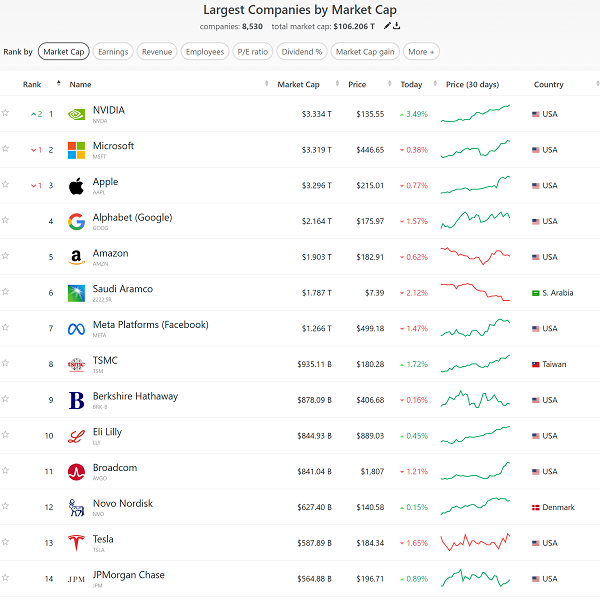The width and height of the screenshot is (600, 600).
Task: Toggle favorite star for Meta Platforms
Action: pos(5,327)
